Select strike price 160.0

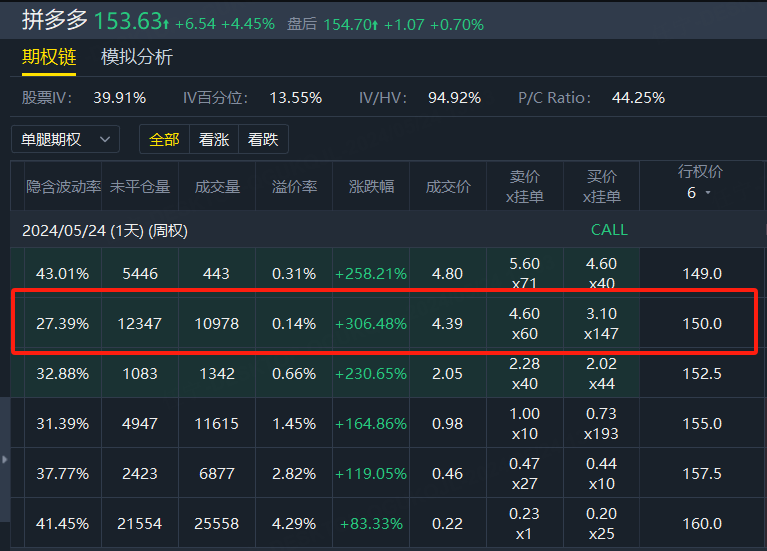click(x=702, y=523)
